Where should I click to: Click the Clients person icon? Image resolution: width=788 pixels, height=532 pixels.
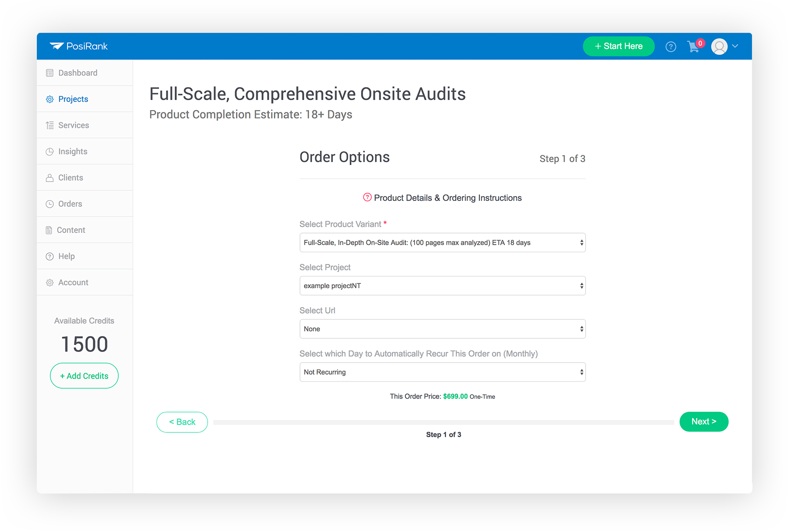point(50,178)
